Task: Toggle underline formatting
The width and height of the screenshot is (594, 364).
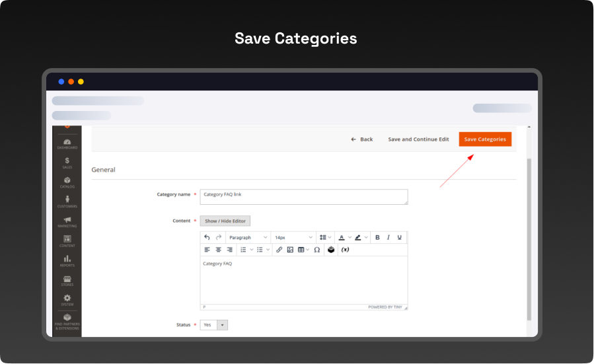Action: (x=400, y=237)
